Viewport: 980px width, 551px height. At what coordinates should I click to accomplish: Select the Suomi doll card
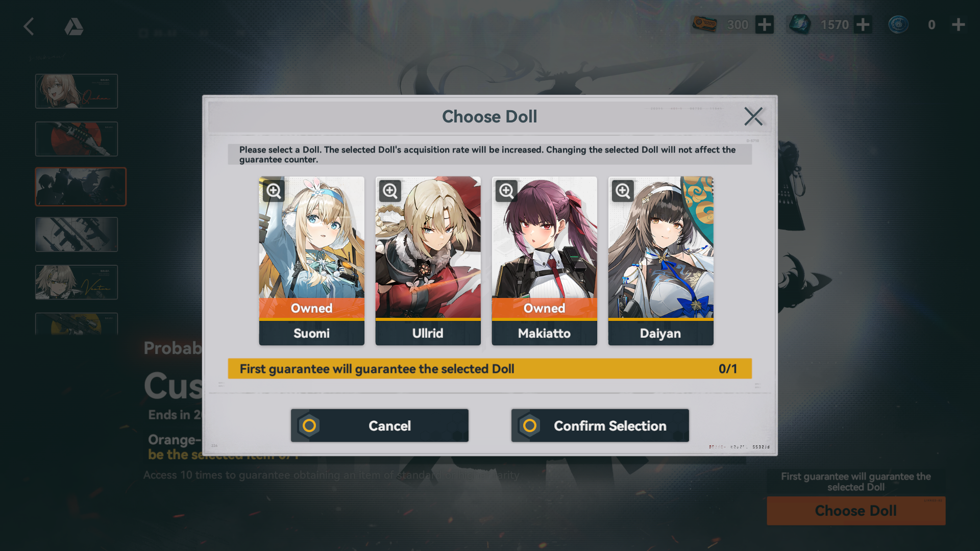(311, 261)
